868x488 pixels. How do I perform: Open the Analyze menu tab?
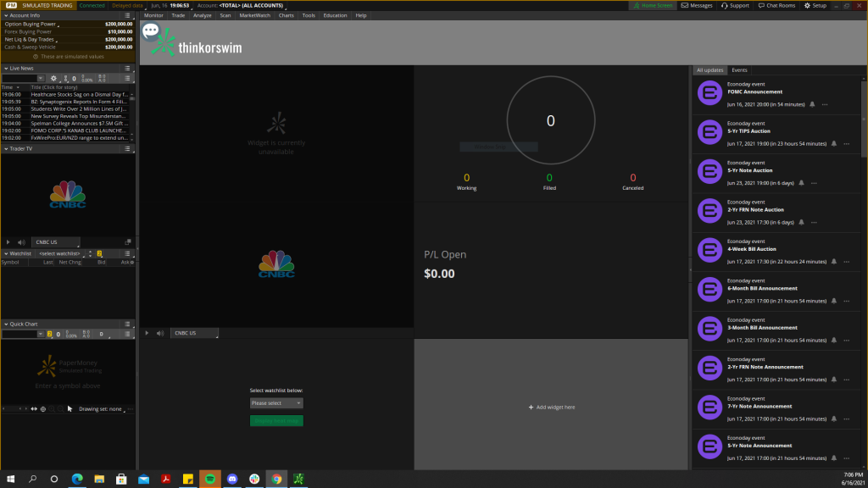[x=202, y=15]
